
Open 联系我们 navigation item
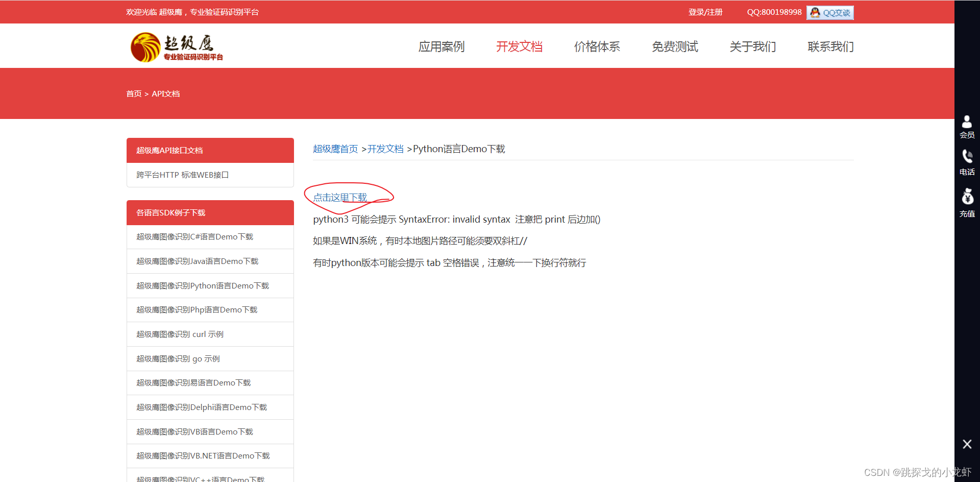830,46
